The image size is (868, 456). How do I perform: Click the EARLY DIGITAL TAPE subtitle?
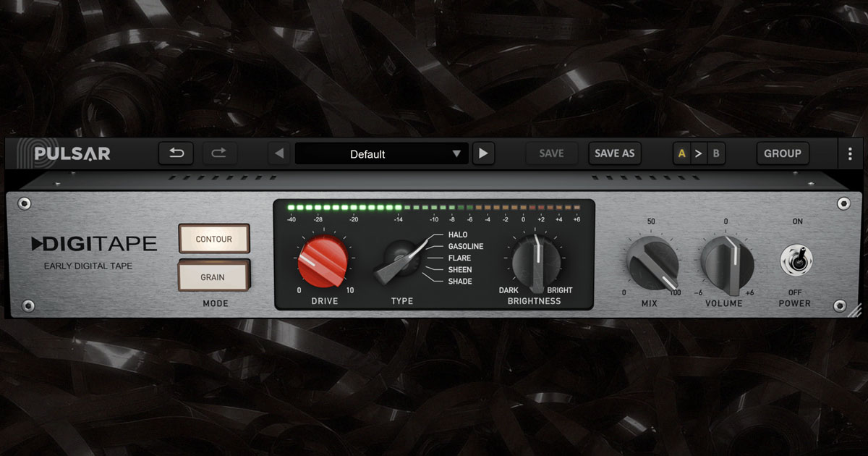(88, 266)
